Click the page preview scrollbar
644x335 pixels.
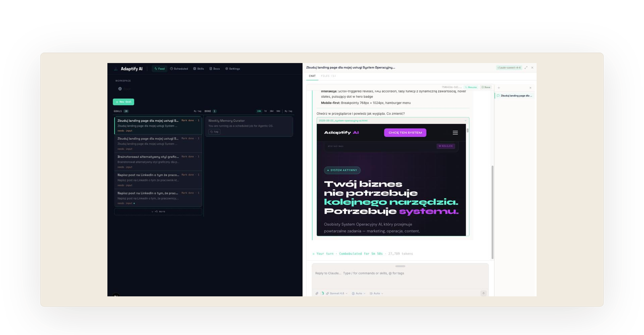467,130
